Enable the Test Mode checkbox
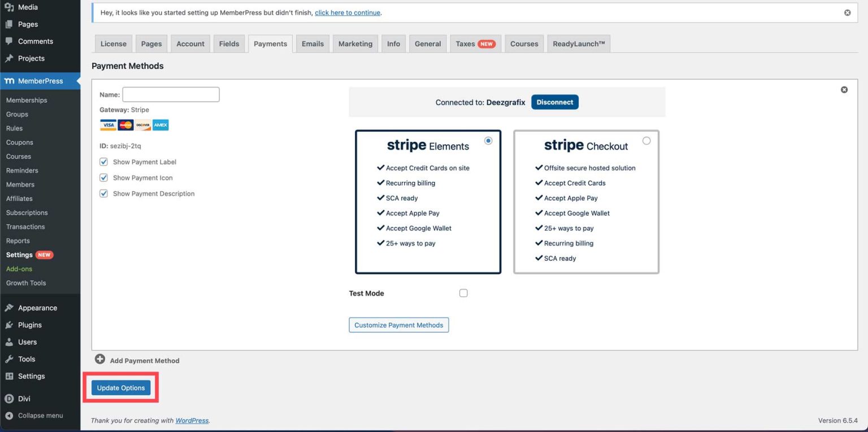This screenshot has width=868, height=432. (x=463, y=293)
